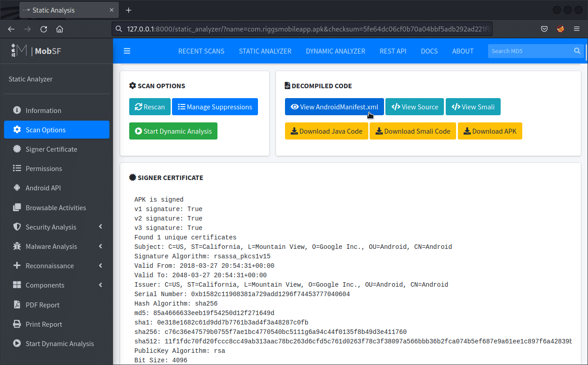
Task: Expand the Security Analysis submenu
Action: point(100,227)
